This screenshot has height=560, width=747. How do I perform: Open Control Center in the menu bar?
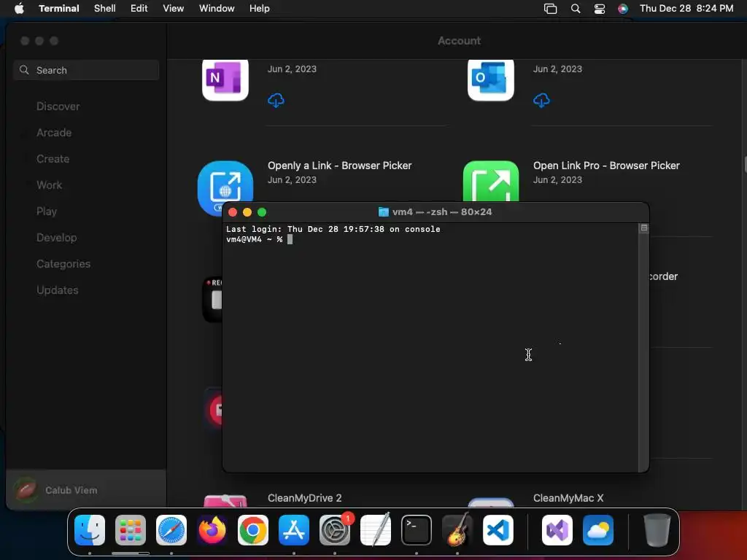pyautogui.click(x=600, y=9)
